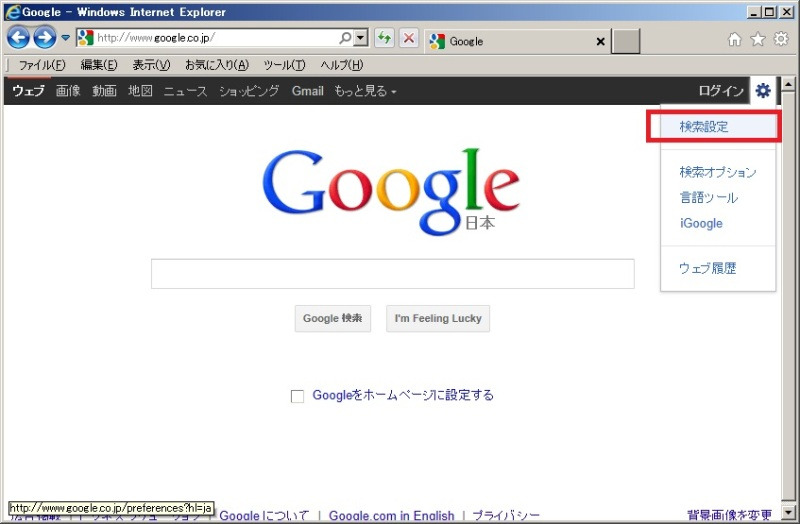The image size is (800, 524).
Task: Click the browser Back arrow button
Action: (18, 38)
